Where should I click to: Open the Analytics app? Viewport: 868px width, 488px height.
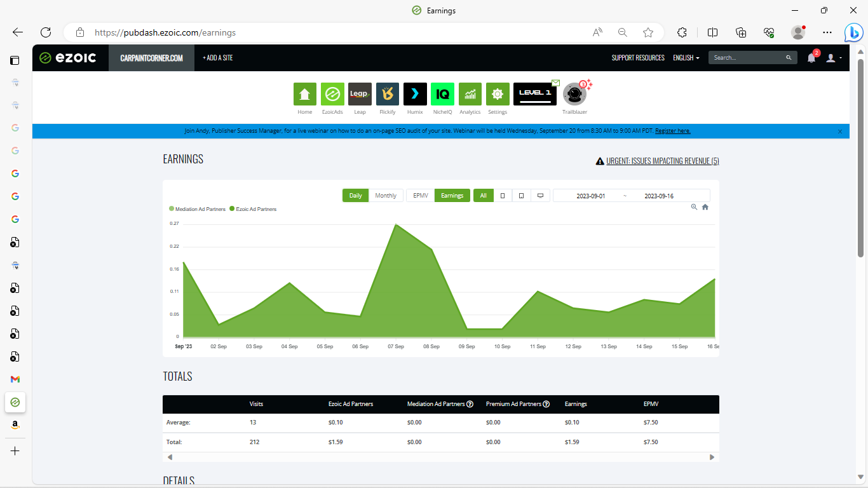pyautogui.click(x=470, y=94)
